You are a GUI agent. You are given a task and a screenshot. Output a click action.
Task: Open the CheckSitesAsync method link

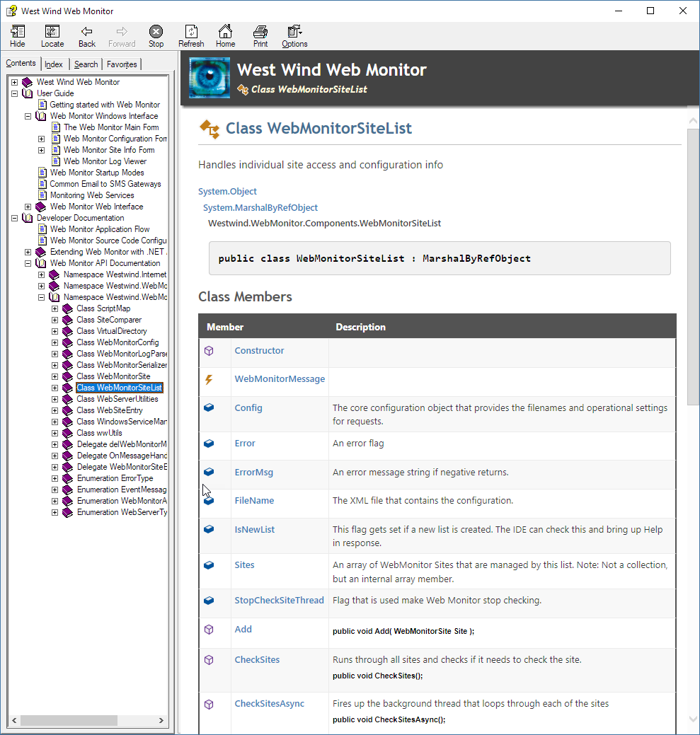point(269,704)
